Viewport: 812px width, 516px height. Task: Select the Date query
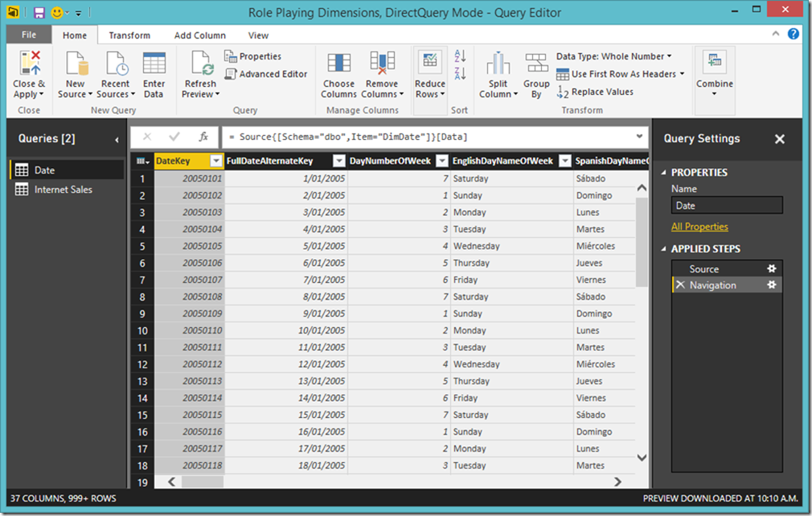click(66, 170)
